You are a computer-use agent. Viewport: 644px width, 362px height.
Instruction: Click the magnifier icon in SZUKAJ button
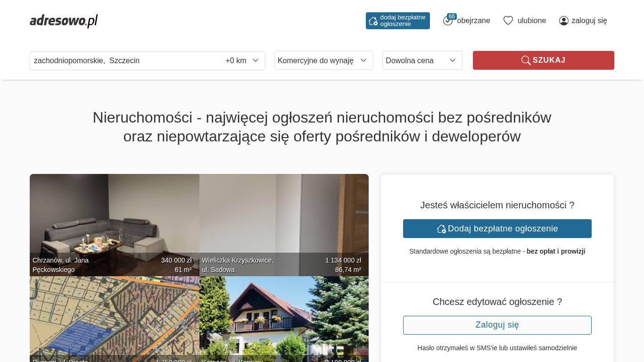pyautogui.click(x=526, y=60)
